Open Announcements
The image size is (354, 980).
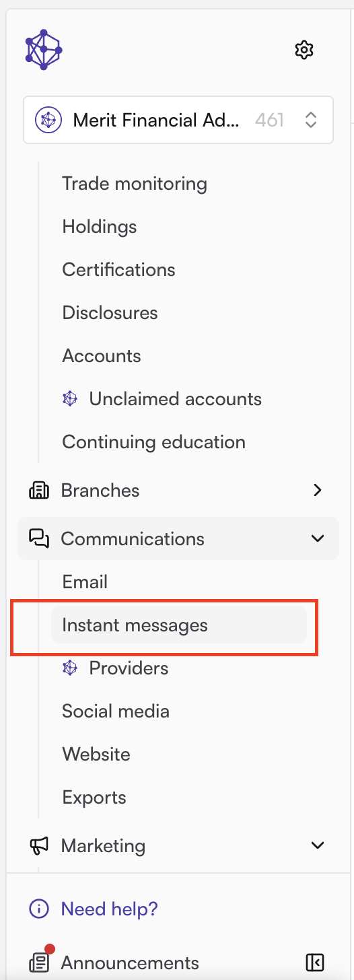(130, 963)
